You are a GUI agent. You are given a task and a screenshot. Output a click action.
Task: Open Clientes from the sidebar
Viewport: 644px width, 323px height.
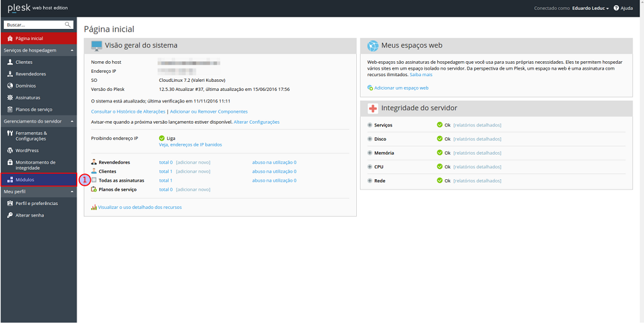tap(24, 62)
